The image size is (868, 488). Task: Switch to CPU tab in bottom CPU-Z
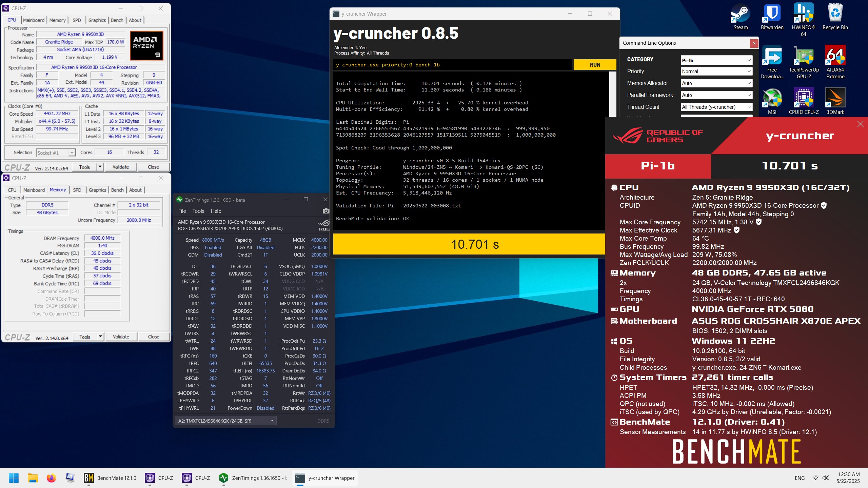point(12,190)
